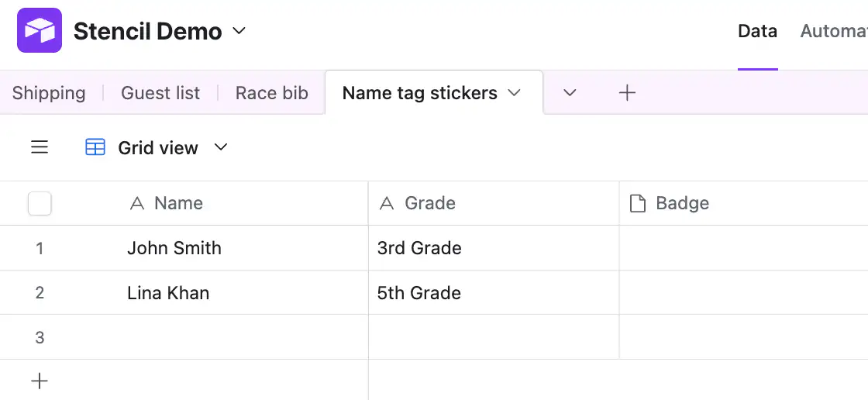Click the Badge attachment field icon
The image size is (868, 400).
tap(638, 203)
